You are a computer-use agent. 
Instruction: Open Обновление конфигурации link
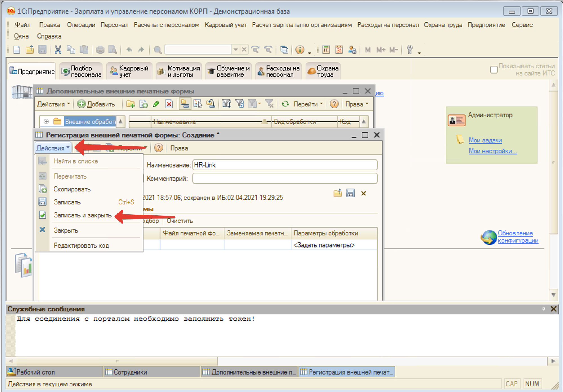[518, 237]
